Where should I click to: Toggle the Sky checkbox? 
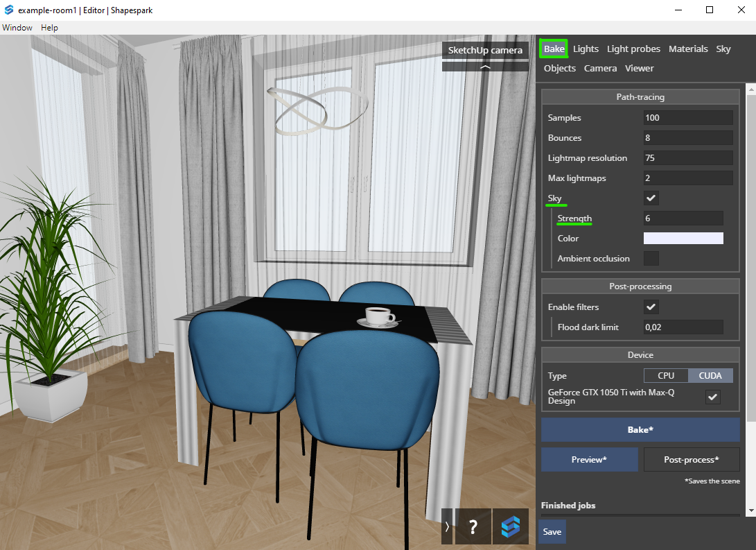[x=651, y=198]
